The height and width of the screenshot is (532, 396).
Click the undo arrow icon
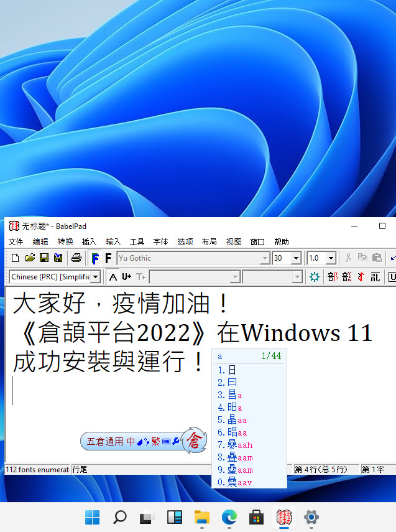[x=393, y=258]
